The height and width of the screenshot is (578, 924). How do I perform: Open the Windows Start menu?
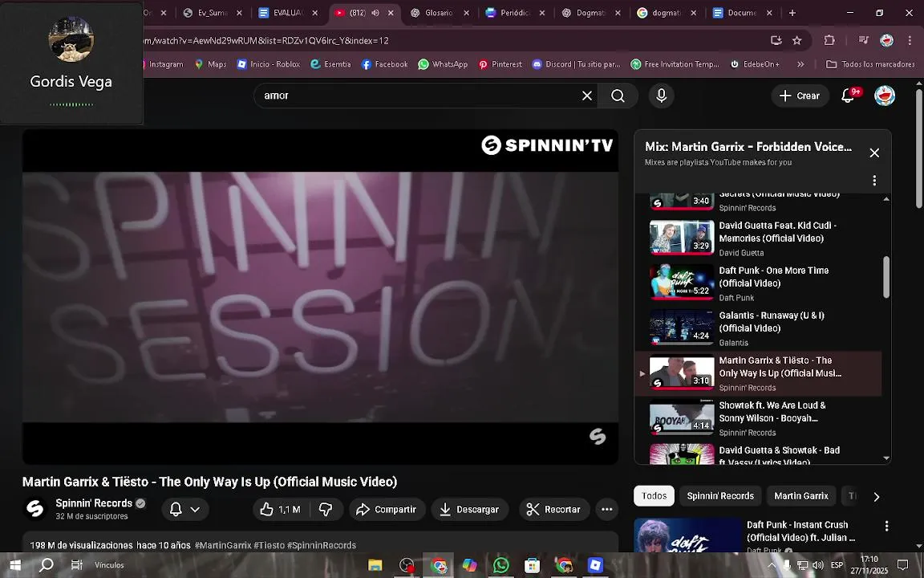point(15,565)
